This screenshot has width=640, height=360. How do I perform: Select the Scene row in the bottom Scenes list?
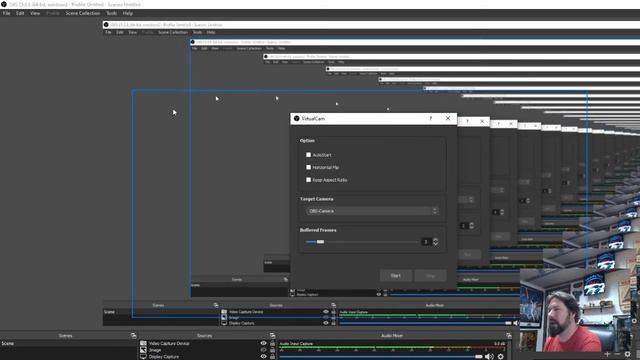69,344
